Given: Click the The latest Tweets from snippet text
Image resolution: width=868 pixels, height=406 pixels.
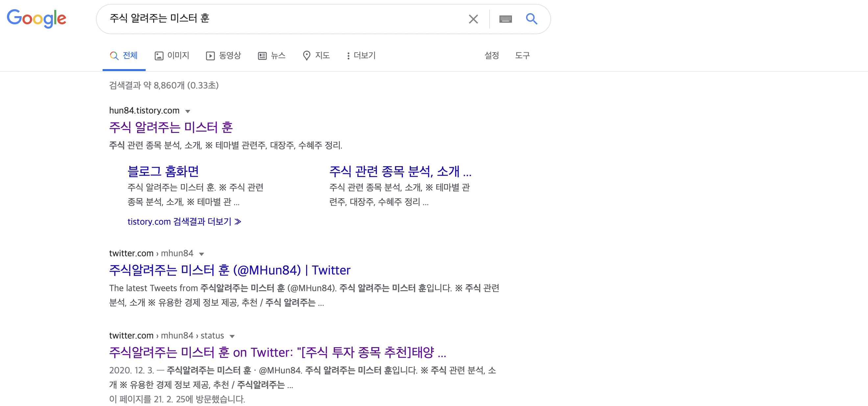Looking at the screenshot, I should click(304, 295).
